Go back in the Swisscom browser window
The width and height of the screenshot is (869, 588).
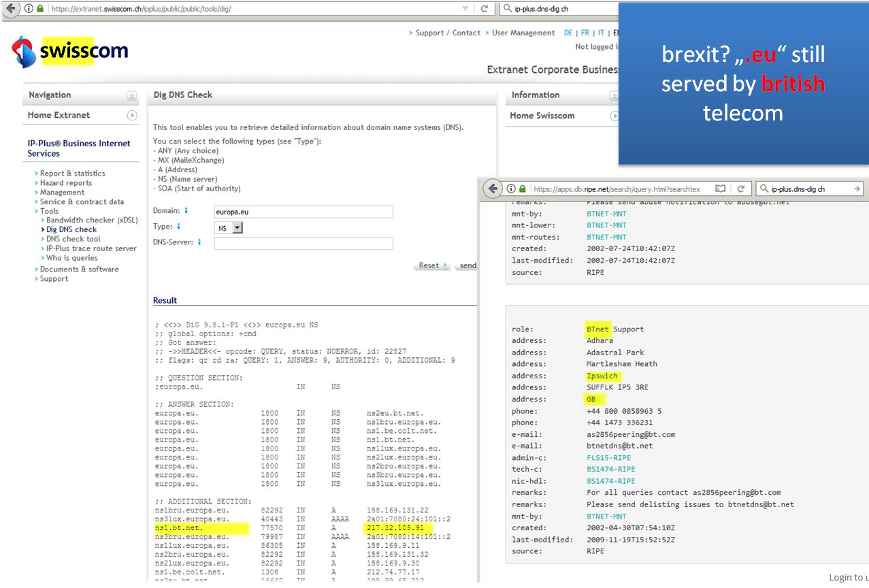point(10,9)
